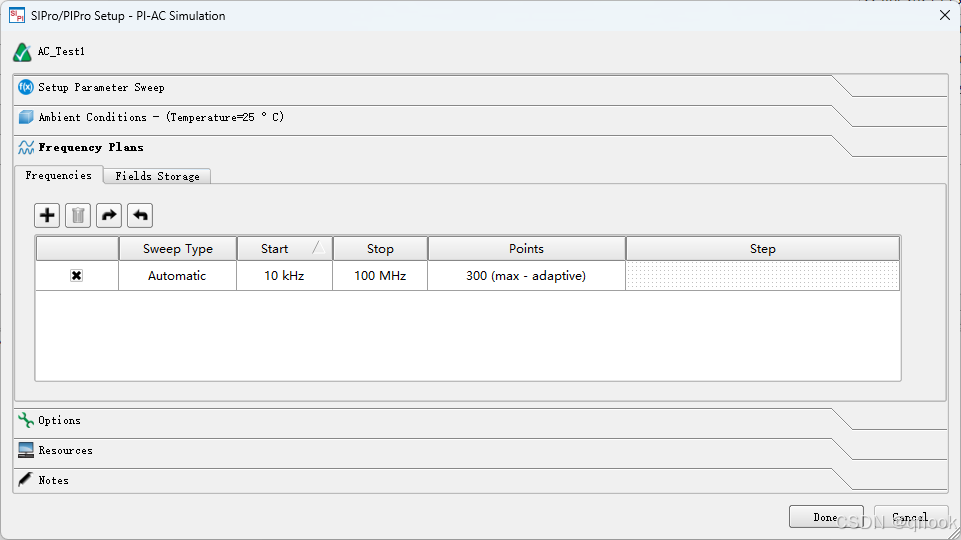Click the SIPro/PIPro title bar app icon

(x=17, y=15)
